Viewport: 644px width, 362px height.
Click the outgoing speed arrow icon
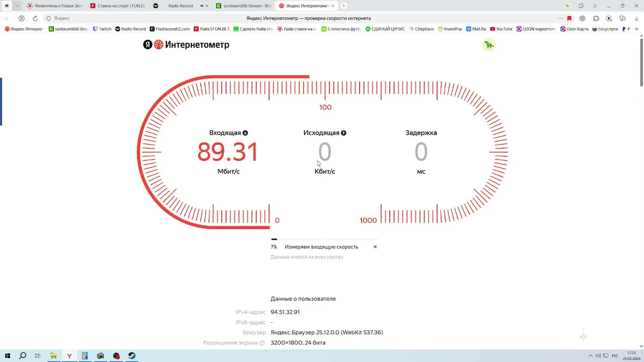tap(344, 133)
